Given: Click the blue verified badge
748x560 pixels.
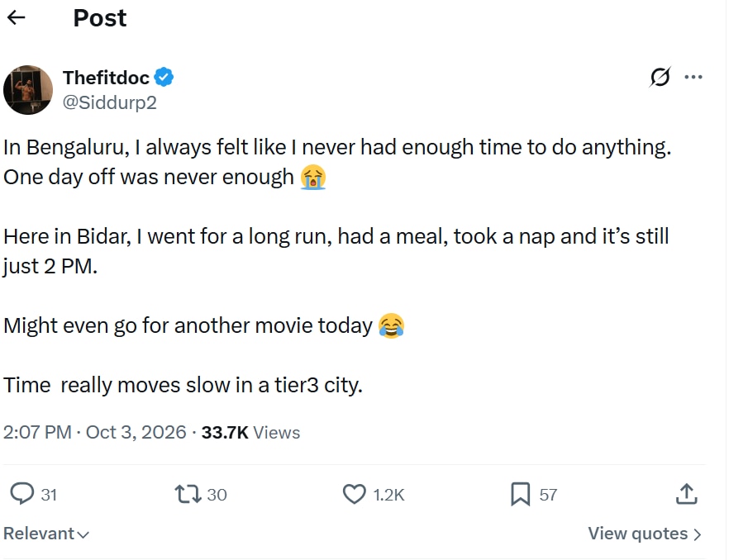Looking at the screenshot, I should click(x=164, y=77).
